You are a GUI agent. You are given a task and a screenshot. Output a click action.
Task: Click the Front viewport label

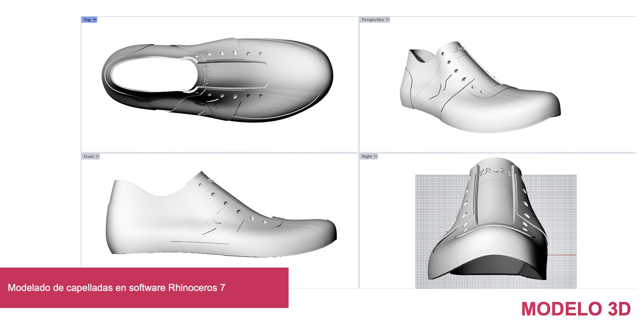coord(88,156)
